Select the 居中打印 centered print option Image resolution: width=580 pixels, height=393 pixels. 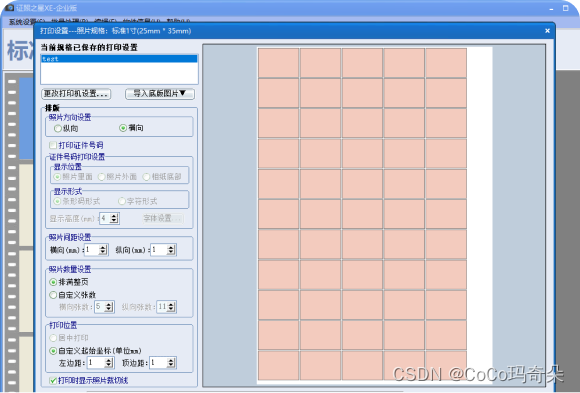[53, 338]
